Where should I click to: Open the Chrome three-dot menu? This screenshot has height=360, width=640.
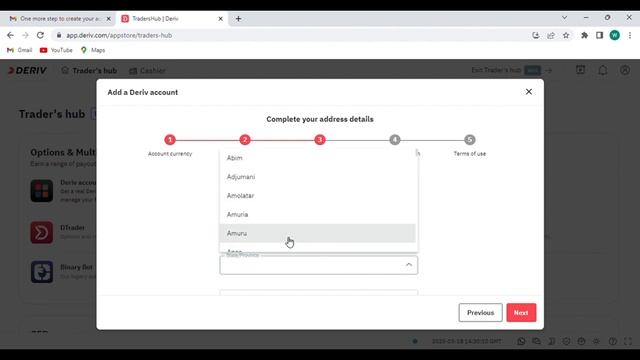click(630, 36)
